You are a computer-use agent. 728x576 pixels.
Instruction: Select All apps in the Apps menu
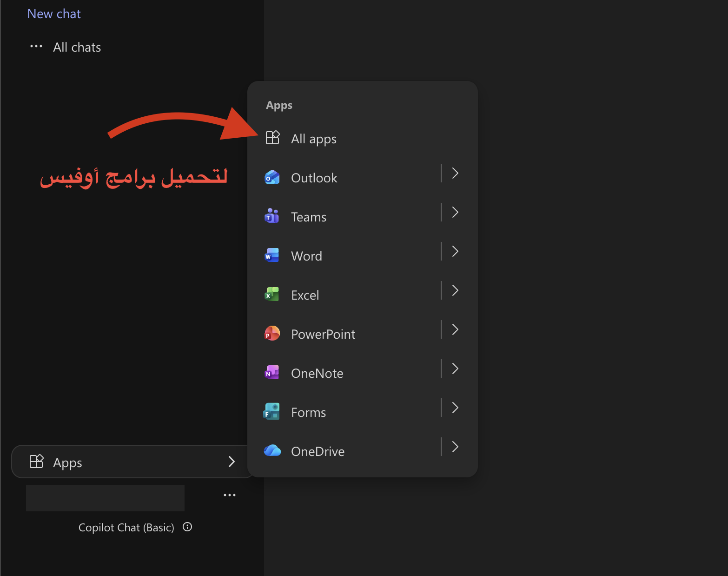(x=313, y=139)
